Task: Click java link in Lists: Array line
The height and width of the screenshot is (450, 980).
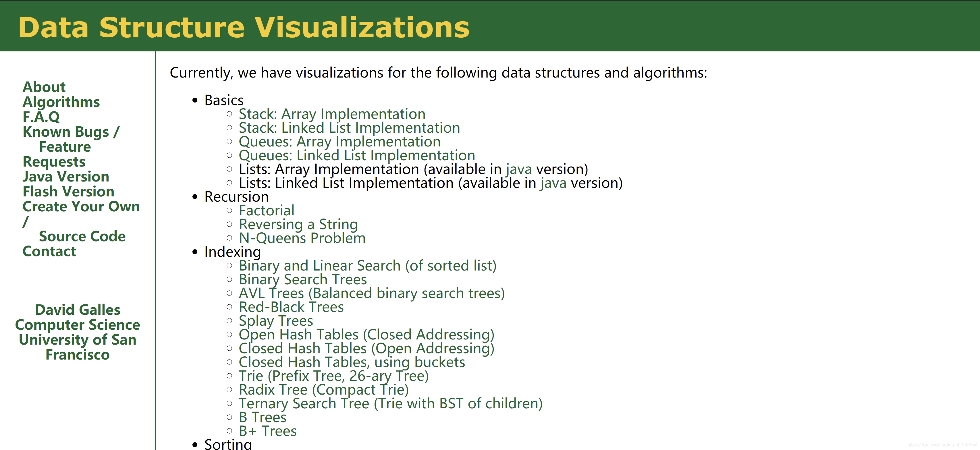Action: [518, 169]
